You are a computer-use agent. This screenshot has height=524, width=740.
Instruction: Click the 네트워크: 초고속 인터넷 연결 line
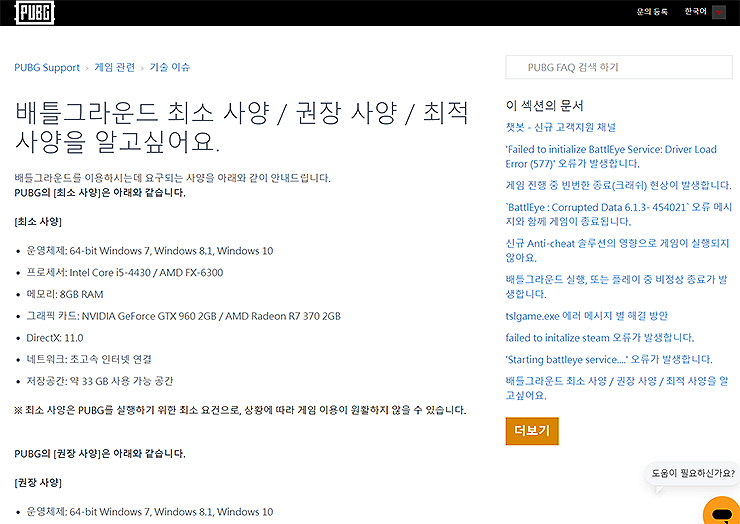click(x=89, y=359)
